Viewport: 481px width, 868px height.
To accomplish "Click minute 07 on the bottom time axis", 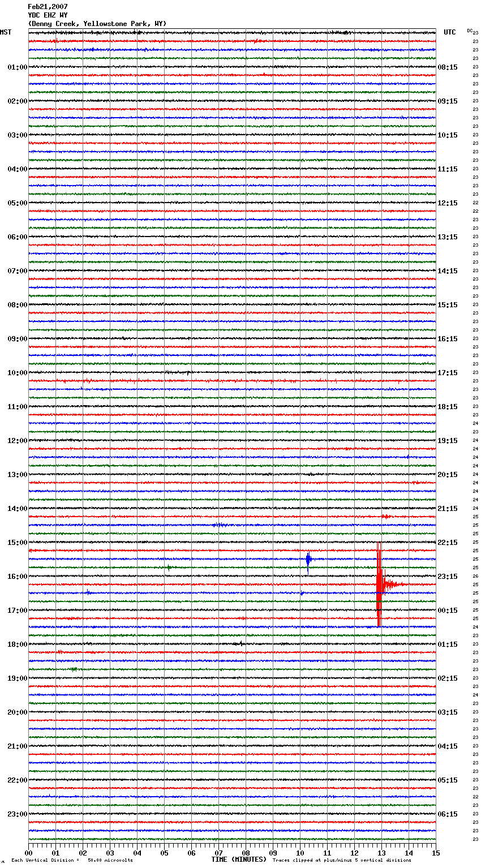I will (218, 853).
